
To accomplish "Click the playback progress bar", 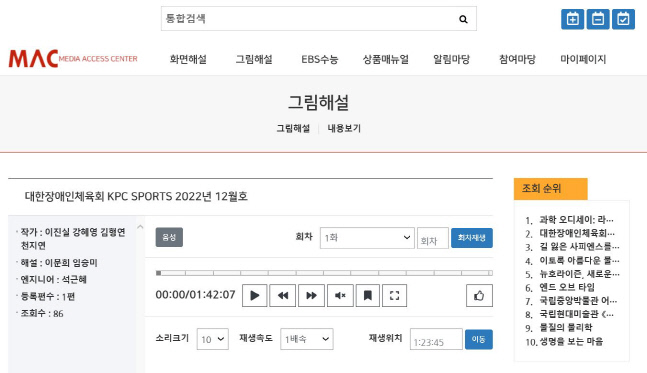I will (x=324, y=273).
